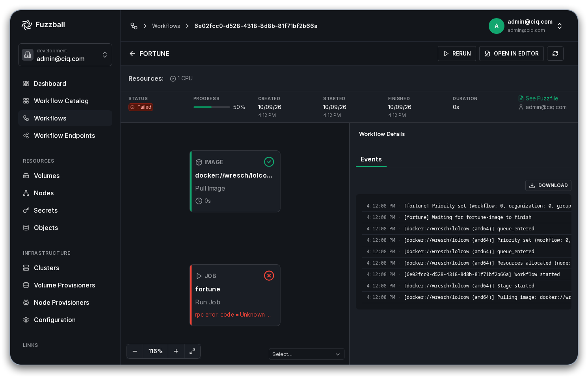Click the 116% zoom level display
The image size is (588, 378).
(x=155, y=351)
